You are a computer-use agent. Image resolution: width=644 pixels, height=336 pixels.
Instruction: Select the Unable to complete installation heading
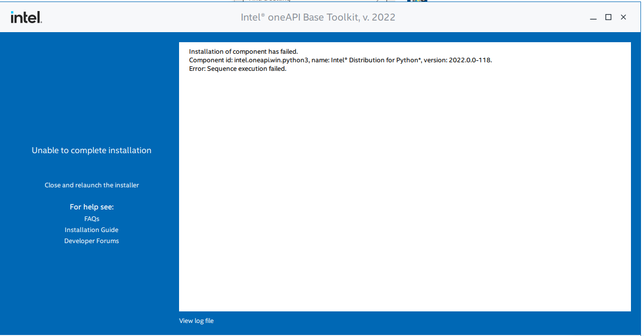[92, 150]
